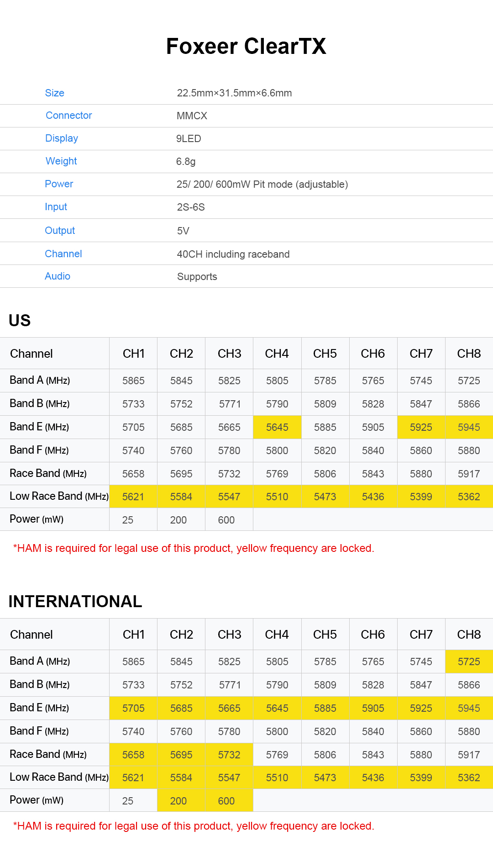Click the blue Input label

56,206
